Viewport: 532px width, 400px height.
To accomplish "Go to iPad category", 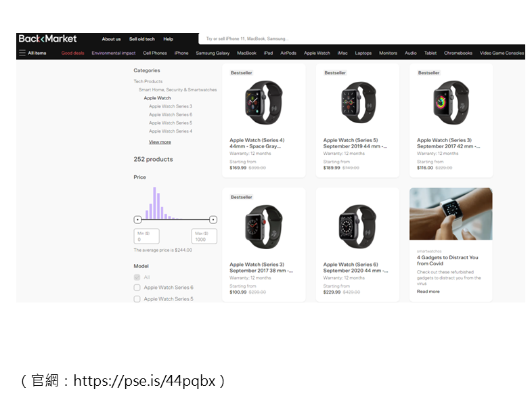I will point(268,53).
